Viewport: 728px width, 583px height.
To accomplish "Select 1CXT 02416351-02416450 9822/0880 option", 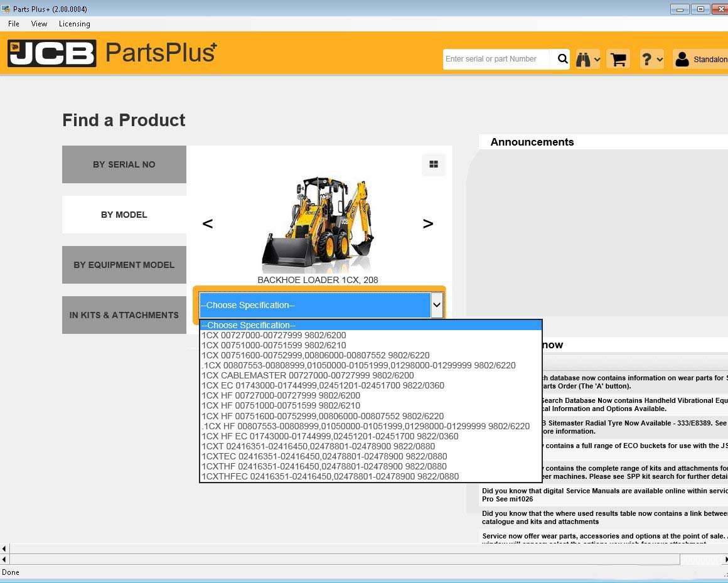I will pos(371,446).
